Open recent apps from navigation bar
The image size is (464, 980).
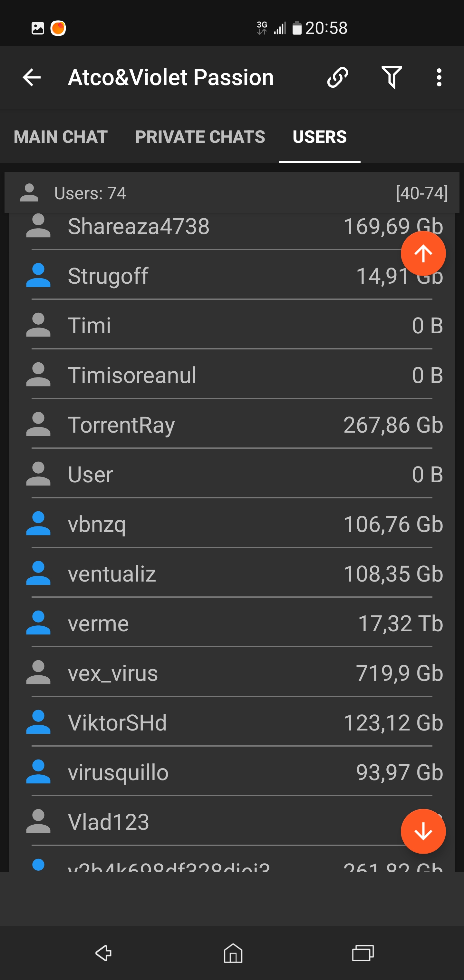[362, 953]
